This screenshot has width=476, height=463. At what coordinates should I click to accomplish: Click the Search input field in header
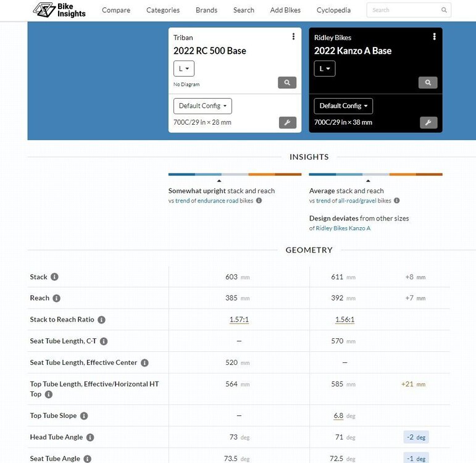tap(404, 10)
